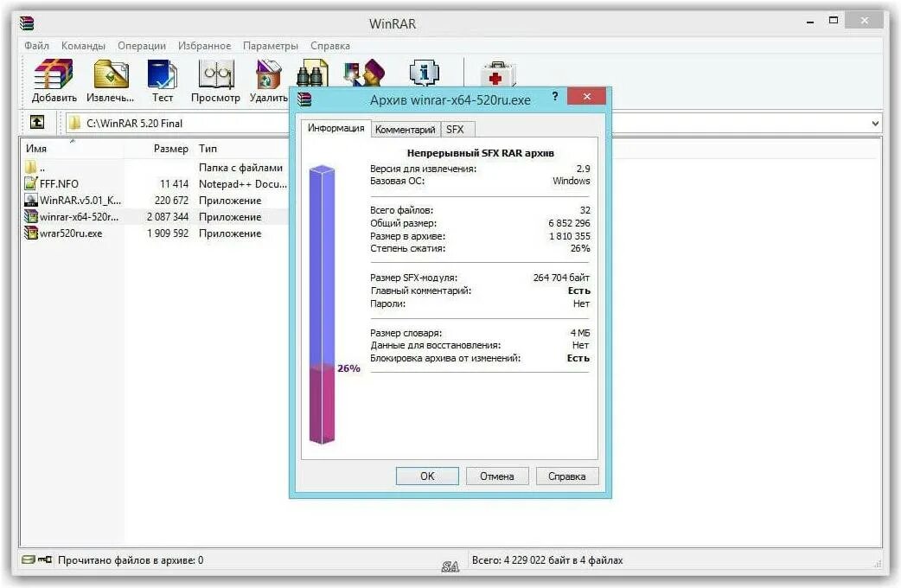901x588 pixels.
Task: Click the Отмена button
Action: click(x=497, y=476)
